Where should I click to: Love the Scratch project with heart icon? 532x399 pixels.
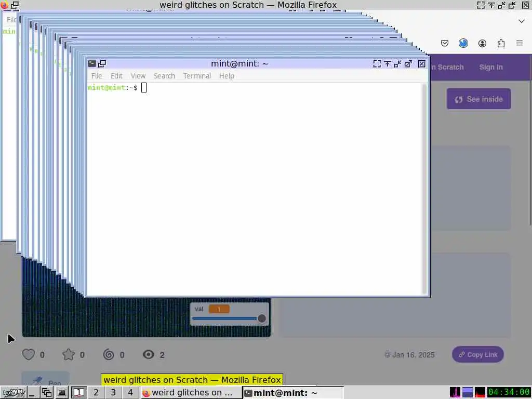pos(29,354)
